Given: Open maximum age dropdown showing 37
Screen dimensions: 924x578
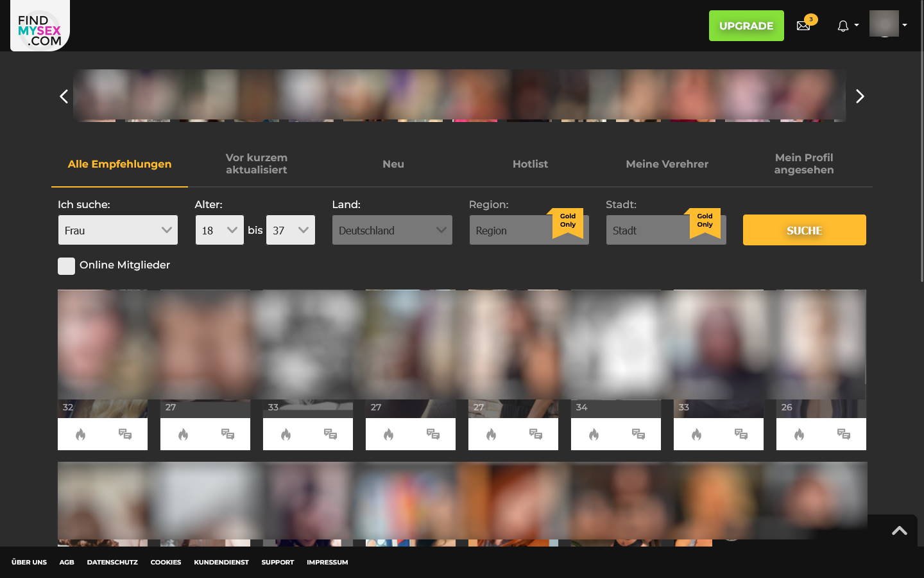Looking at the screenshot, I should (x=291, y=230).
